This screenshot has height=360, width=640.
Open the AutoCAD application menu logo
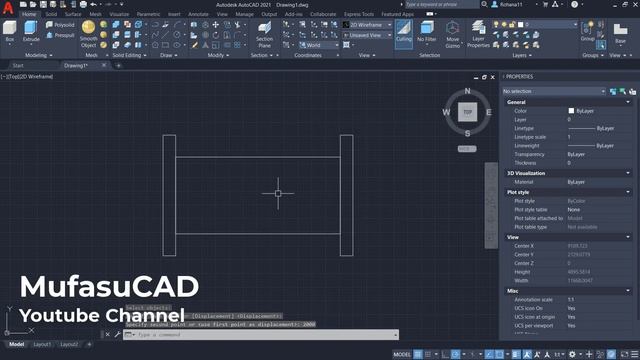pos(8,7)
